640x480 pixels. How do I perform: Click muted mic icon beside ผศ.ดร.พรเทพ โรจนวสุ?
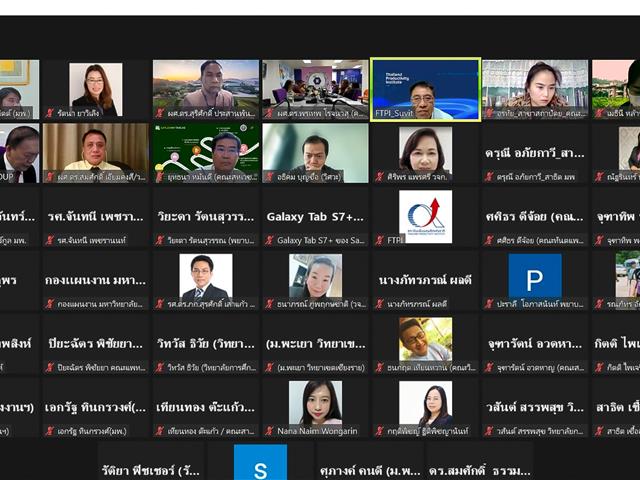pyautogui.click(x=269, y=113)
